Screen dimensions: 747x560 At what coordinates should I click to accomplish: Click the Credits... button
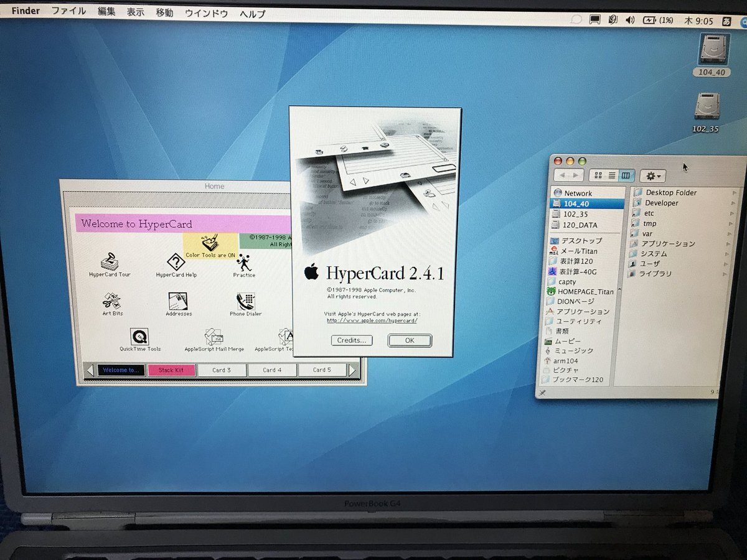pyautogui.click(x=352, y=340)
